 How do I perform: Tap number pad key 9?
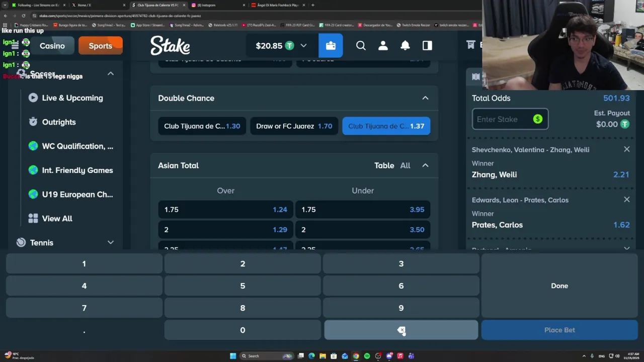401,308
